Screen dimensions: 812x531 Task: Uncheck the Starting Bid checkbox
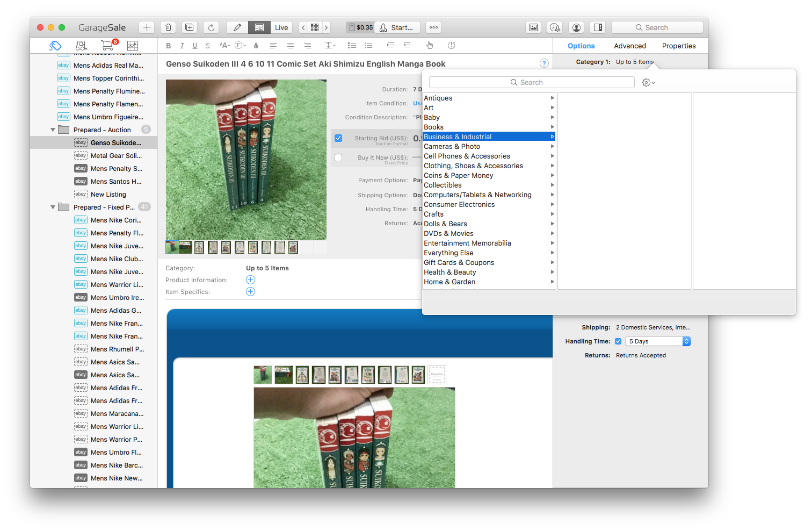click(x=338, y=138)
